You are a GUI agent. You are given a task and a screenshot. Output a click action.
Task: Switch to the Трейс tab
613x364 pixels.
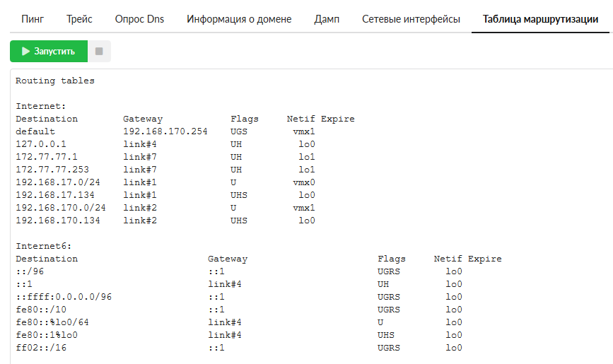click(79, 19)
